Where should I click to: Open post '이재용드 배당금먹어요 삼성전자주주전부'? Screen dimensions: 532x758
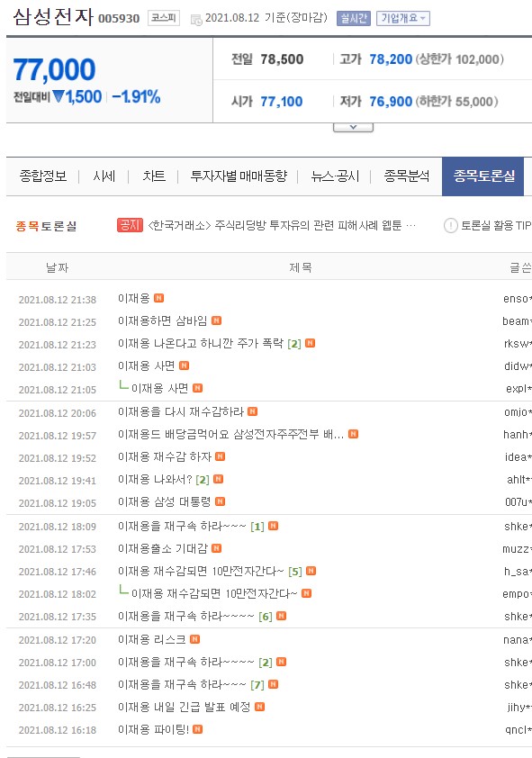point(231,434)
